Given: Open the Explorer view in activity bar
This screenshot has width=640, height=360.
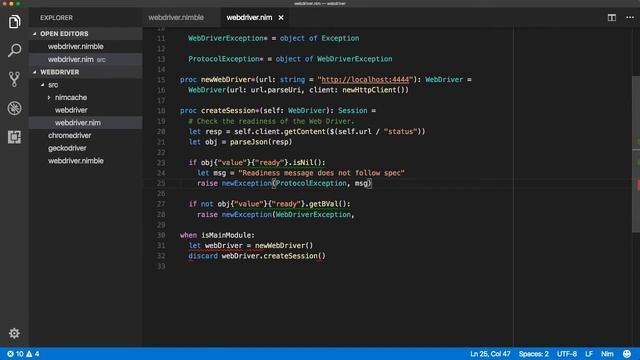Looking at the screenshot, I should [x=14, y=22].
